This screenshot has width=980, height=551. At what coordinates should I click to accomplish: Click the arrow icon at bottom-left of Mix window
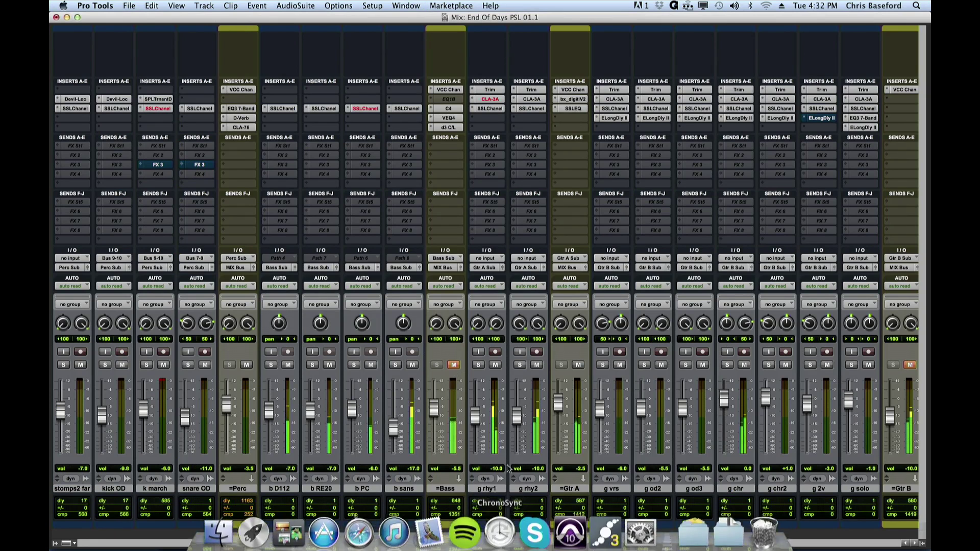click(x=55, y=543)
